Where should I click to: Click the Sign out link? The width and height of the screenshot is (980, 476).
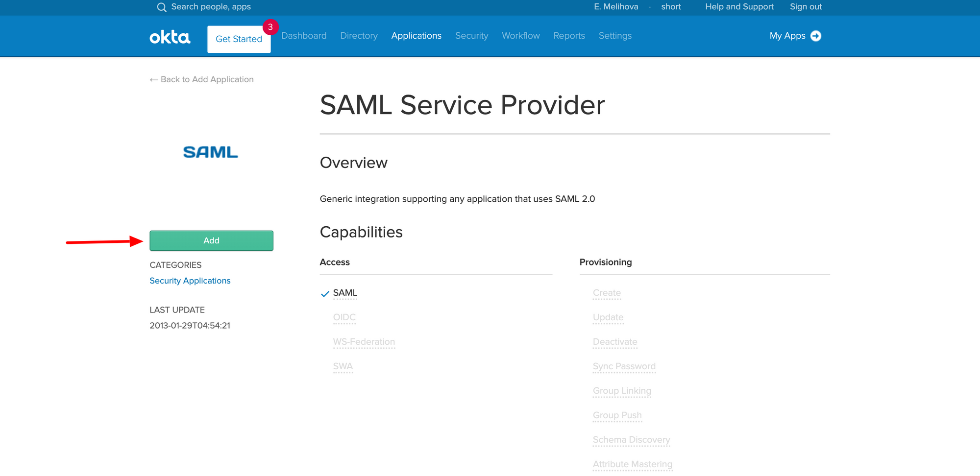pyautogui.click(x=806, y=7)
